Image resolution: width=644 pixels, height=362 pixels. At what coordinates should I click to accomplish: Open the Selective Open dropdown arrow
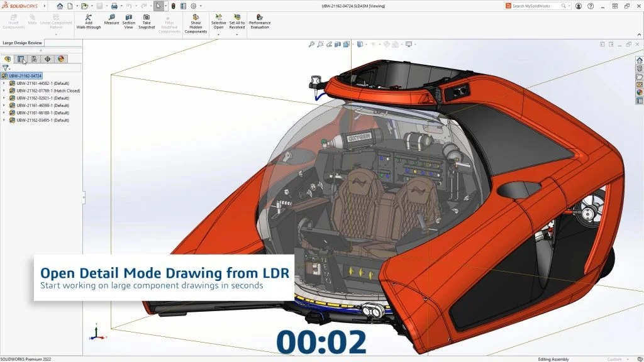coord(218,34)
